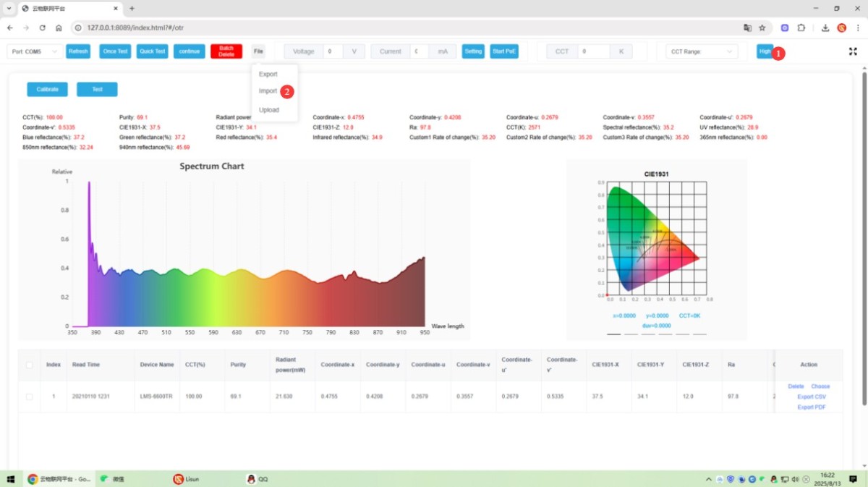
Task: Click the File menu button
Action: pos(258,51)
